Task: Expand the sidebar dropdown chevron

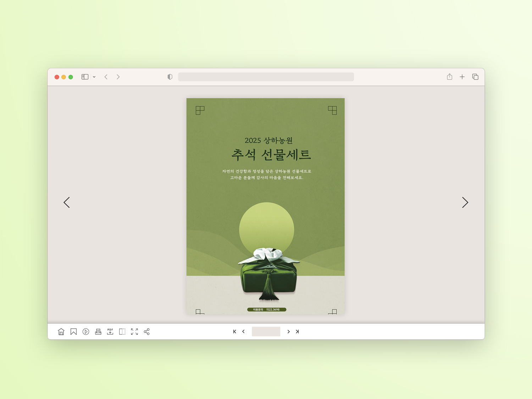Action: coord(94,77)
